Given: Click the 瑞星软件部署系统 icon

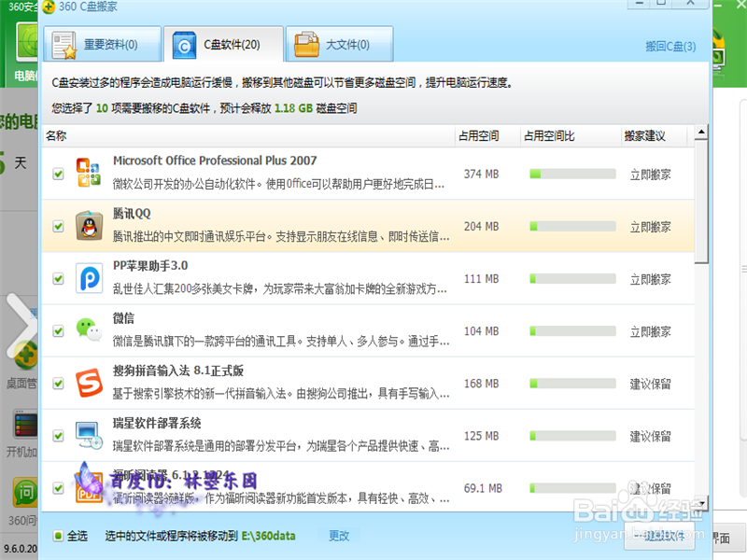Looking at the screenshot, I should pyautogui.click(x=89, y=435).
